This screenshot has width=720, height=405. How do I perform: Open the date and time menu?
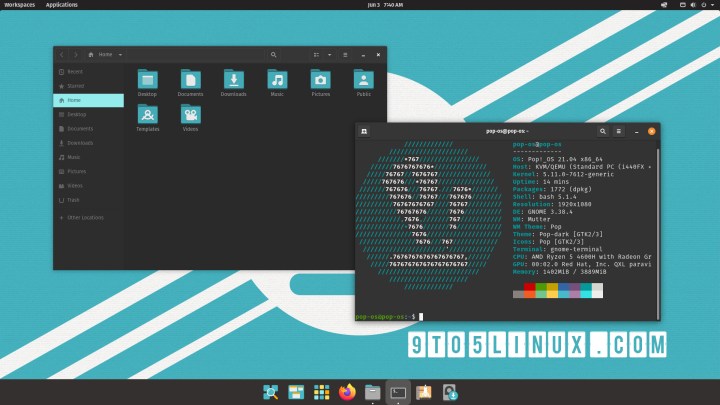(385, 5)
